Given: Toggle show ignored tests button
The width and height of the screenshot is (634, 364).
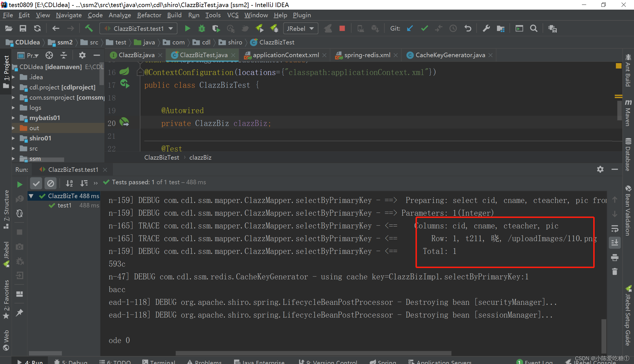Looking at the screenshot, I should (51, 183).
